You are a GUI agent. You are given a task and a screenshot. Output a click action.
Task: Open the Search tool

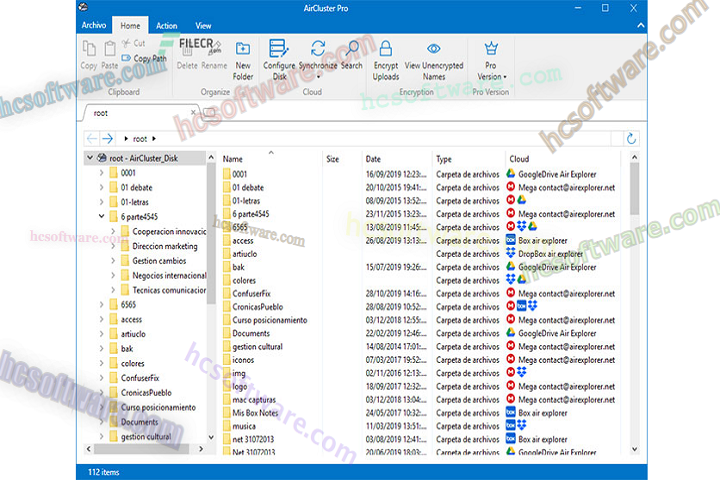[x=352, y=55]
